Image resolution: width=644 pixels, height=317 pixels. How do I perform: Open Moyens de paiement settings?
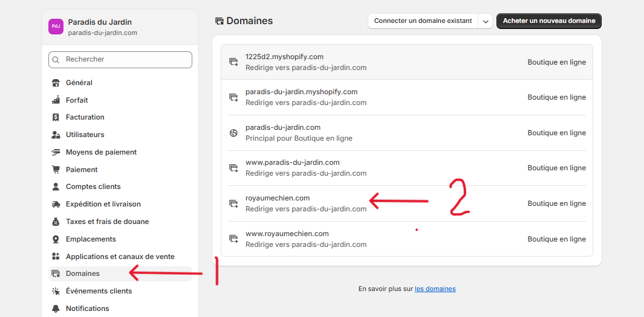pos(120,152)
